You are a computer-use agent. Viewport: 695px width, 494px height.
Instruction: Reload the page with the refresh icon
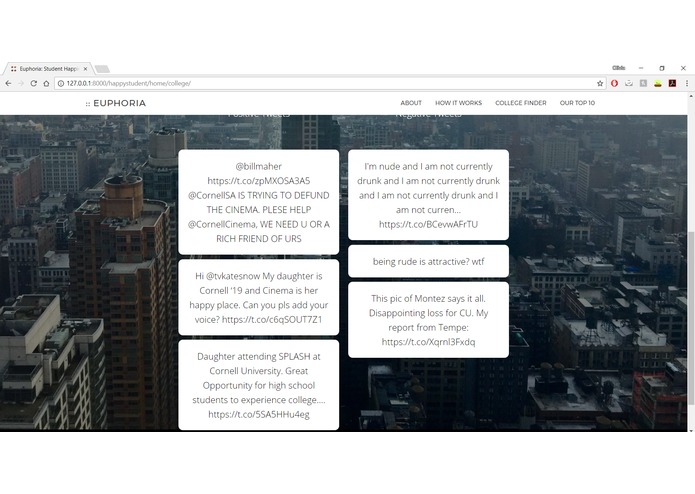33,83
